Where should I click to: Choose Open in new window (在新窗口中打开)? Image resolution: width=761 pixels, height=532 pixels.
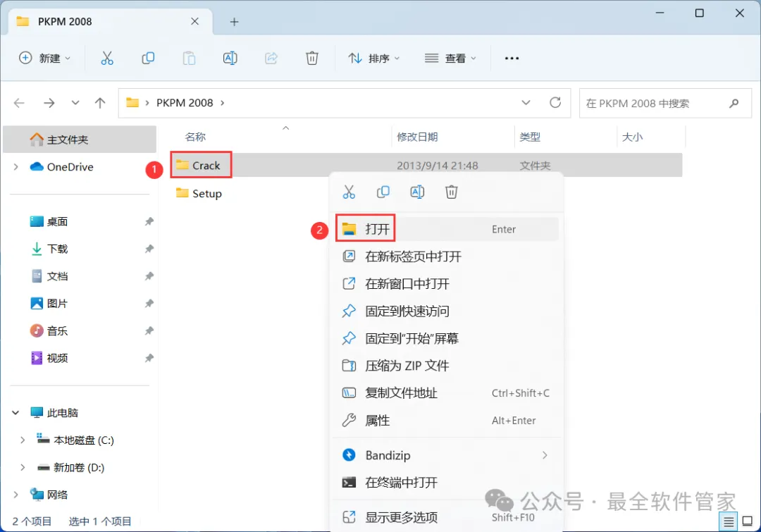447,283
